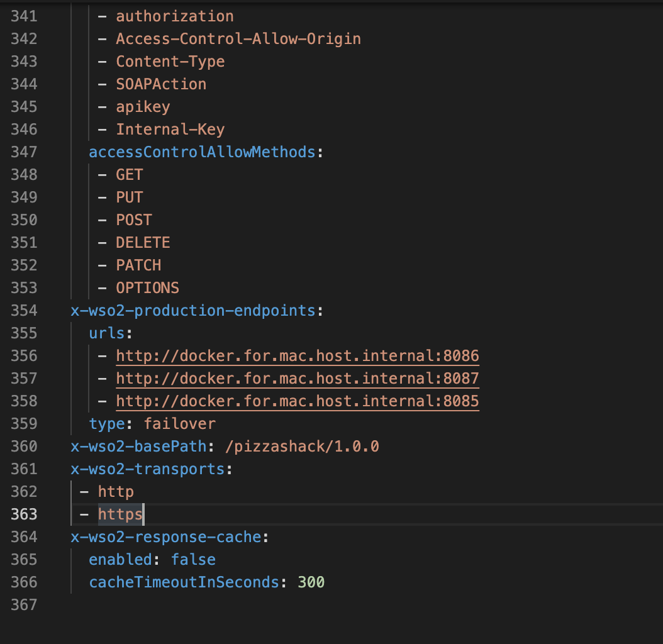663x644 pixels.
Task: Click the OPTIONS list item
Action: [x=147, y=287]
